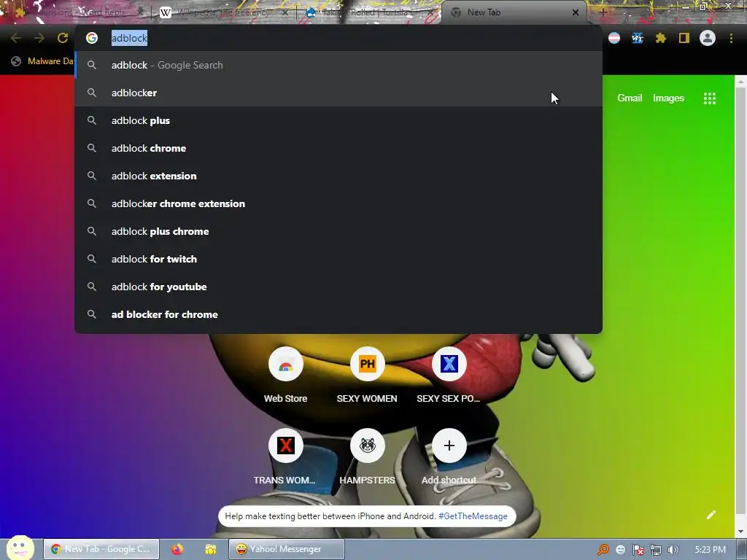Choose the 'adblocker' suggestion
The width and height of the screenshot is (747, 560).
(x=338, y=93)
